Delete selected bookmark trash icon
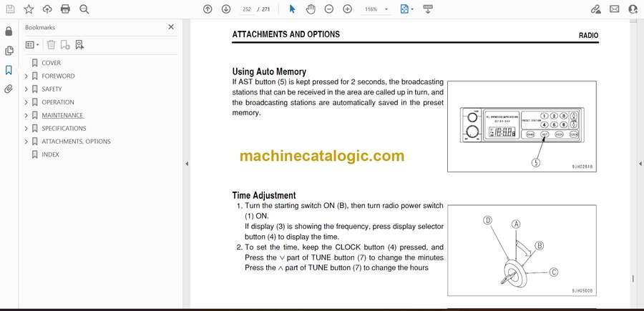The width and height of the screenshot is (644, 311). pyautogui.click(x=51, y=45)
